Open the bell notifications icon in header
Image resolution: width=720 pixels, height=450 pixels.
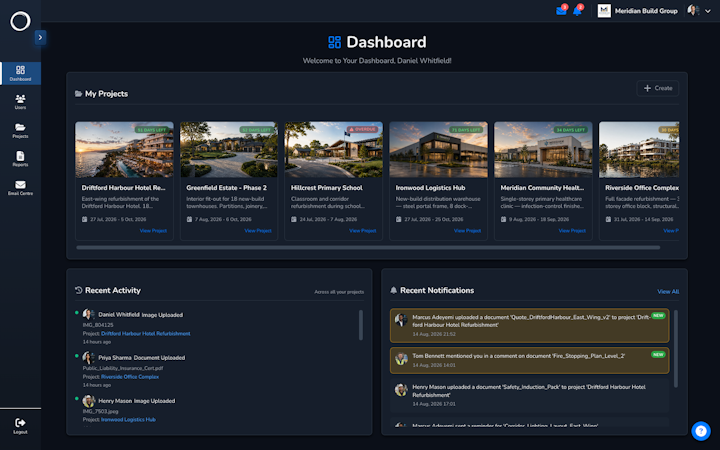click(x=577, y=11)
